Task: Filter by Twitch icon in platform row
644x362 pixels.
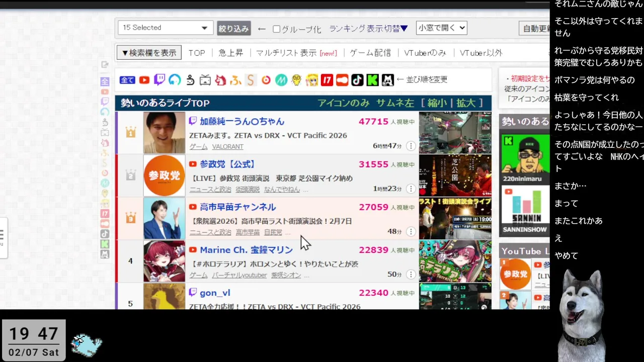Action: (x=159, y=79)
